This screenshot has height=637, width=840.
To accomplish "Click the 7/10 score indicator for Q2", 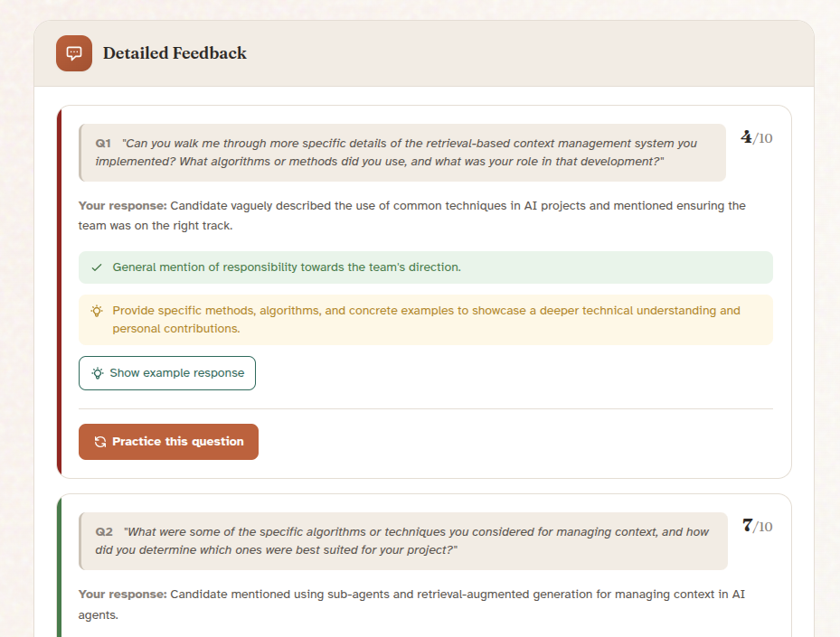I will (x=756, y=526).
